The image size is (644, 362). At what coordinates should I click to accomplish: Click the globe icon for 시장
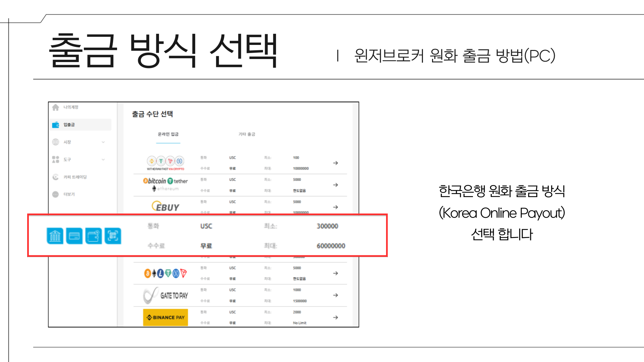point(56,142)
